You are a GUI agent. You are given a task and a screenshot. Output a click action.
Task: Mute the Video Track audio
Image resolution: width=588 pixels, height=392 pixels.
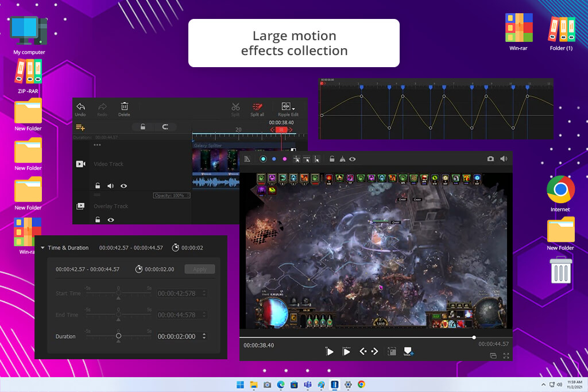[x=110, y=185]
